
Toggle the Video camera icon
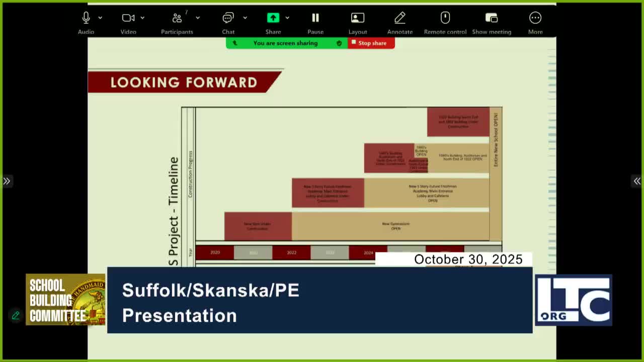point(128,18)
